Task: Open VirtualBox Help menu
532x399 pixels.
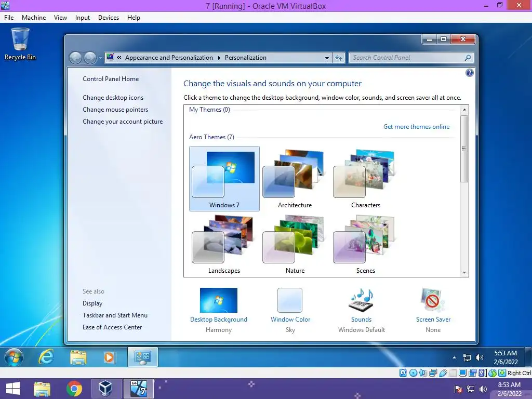Action: pyautogui.click(x=134, y=18)
